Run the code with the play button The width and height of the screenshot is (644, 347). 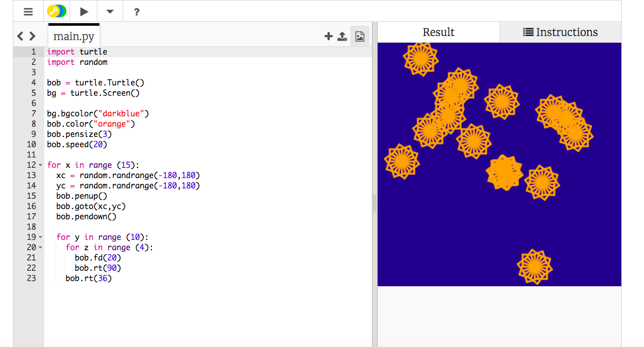tap(84, 11)
